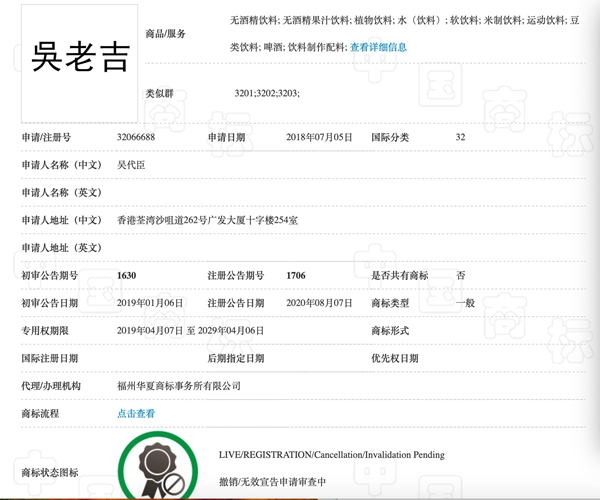Select the registration number 32066688
This screenshot has height=500, width=600.
[x=136, y=137]
